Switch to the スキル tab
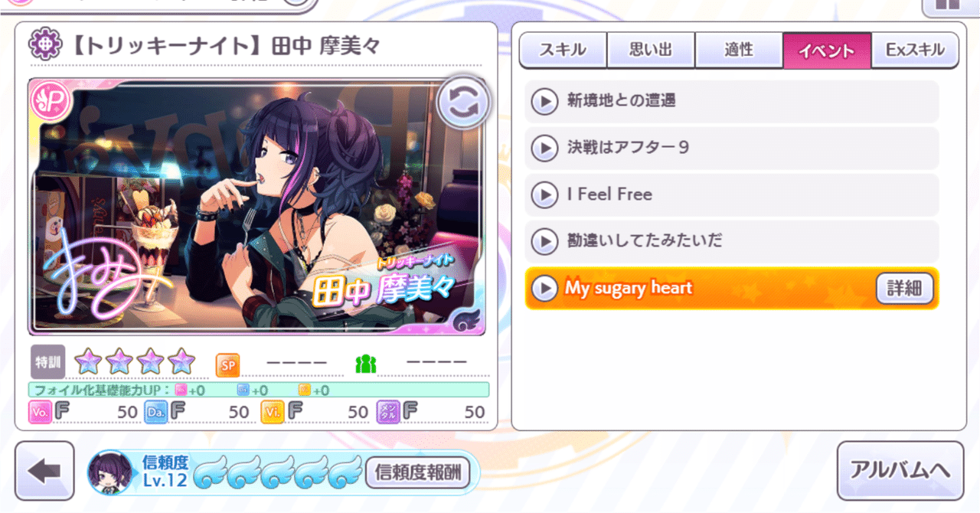Image resolution: width=980 pixels, height=513 pixels. click(563, 51)
